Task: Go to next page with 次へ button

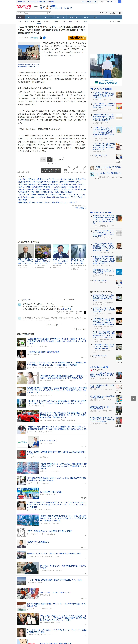Action: click(x=61, y=159)
